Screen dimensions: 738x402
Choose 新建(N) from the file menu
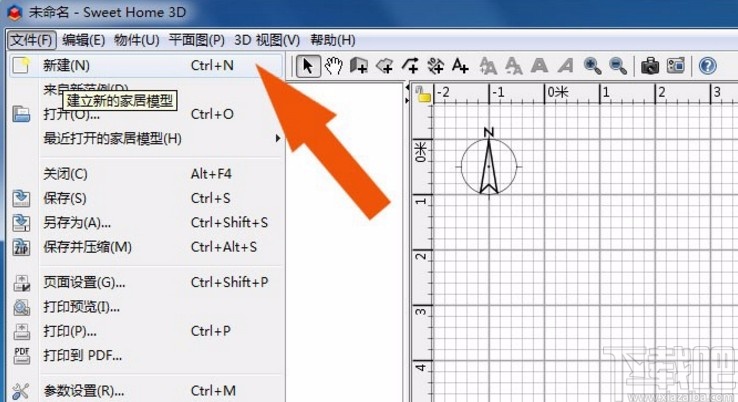coord(146,65)
